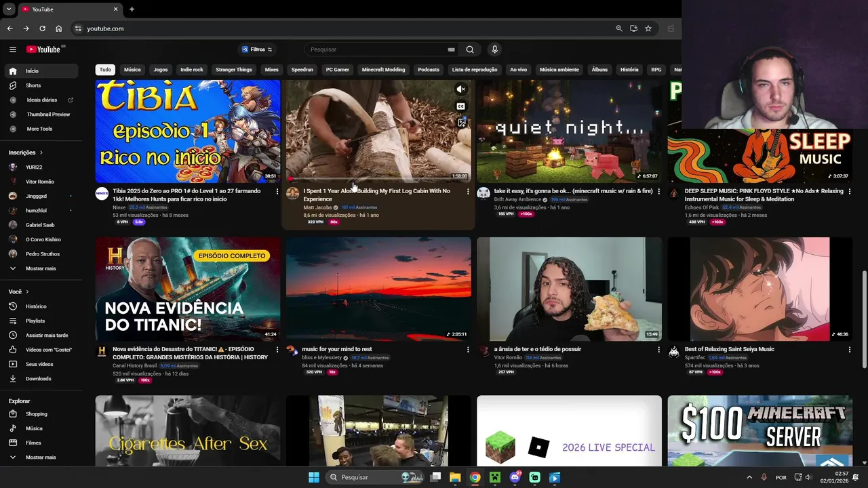Open browser zoom magnifier icon
868x488 pixels.
pyautogui.click(x=618, y=28)
